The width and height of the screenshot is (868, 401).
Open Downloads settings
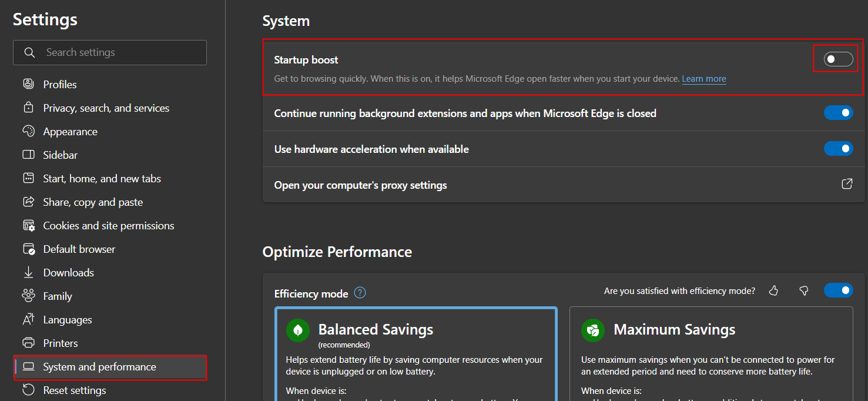[110, 272]
